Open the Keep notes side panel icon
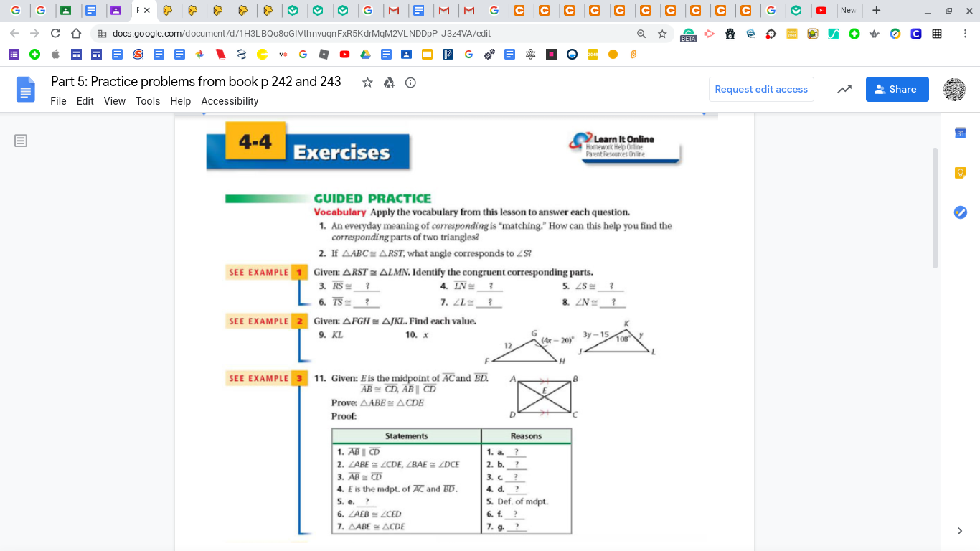This screenshot has height=551, width=980. tap(960, 172)
